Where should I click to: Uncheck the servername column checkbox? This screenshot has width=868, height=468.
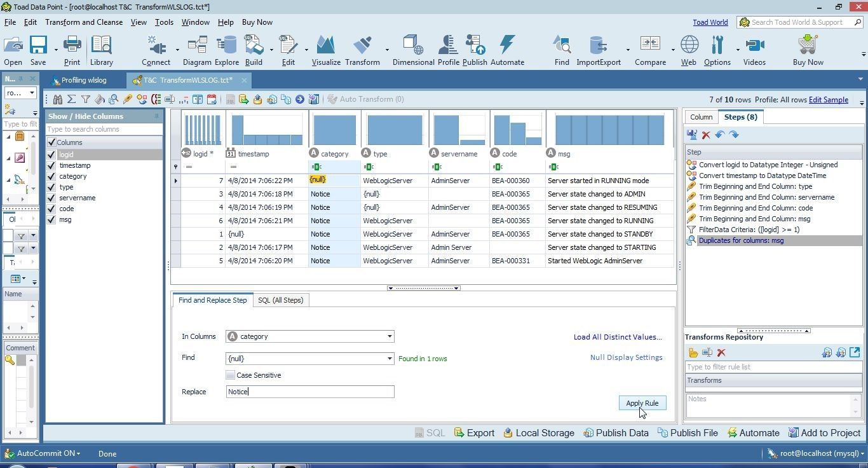point(51,198)
